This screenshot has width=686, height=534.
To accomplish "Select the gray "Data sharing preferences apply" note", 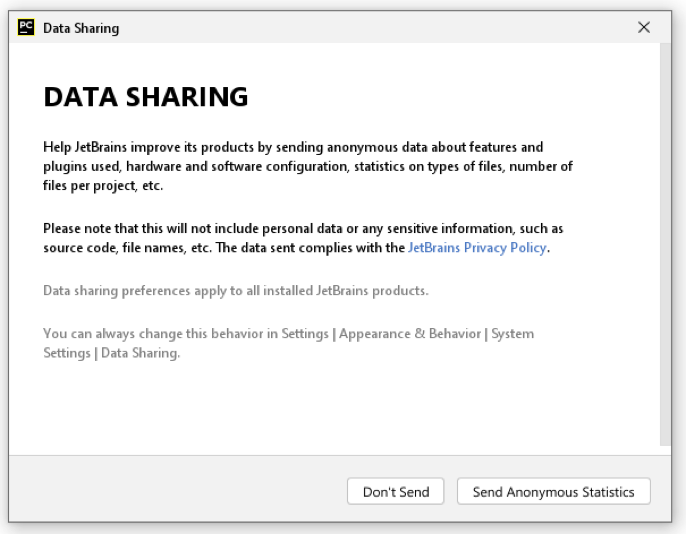I will click(x=236, y=291).
